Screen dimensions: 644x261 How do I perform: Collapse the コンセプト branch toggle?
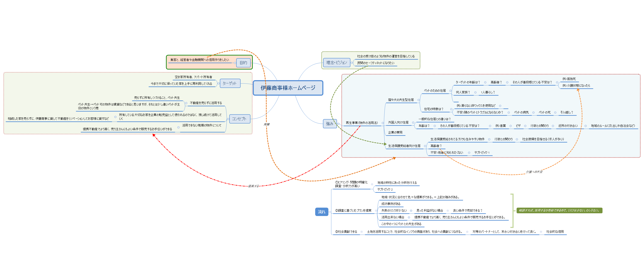tap(228, 119)
